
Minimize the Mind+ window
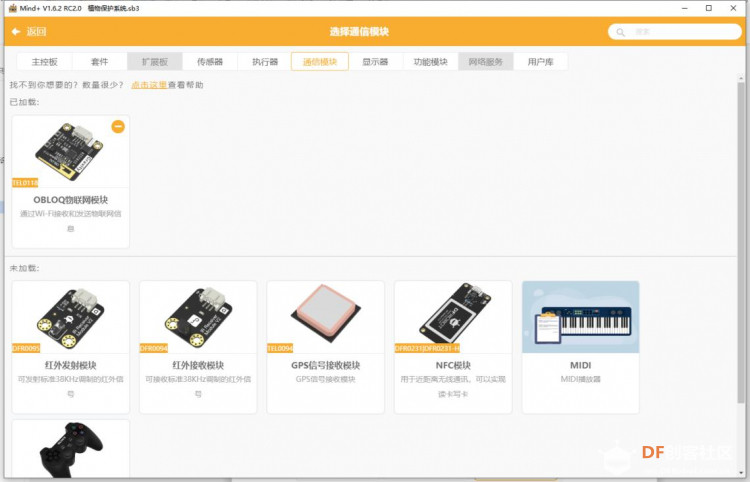click(x=685, y=8)
